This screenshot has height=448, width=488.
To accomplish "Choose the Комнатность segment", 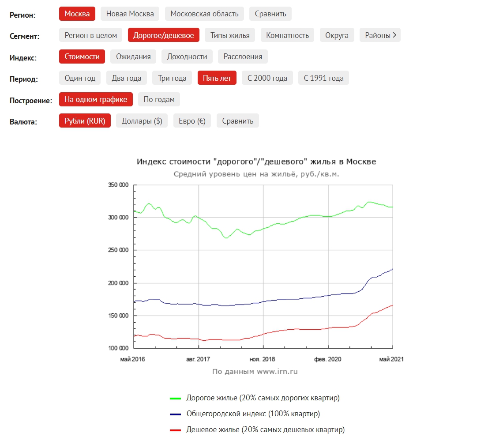I will [x=287, y=35].
